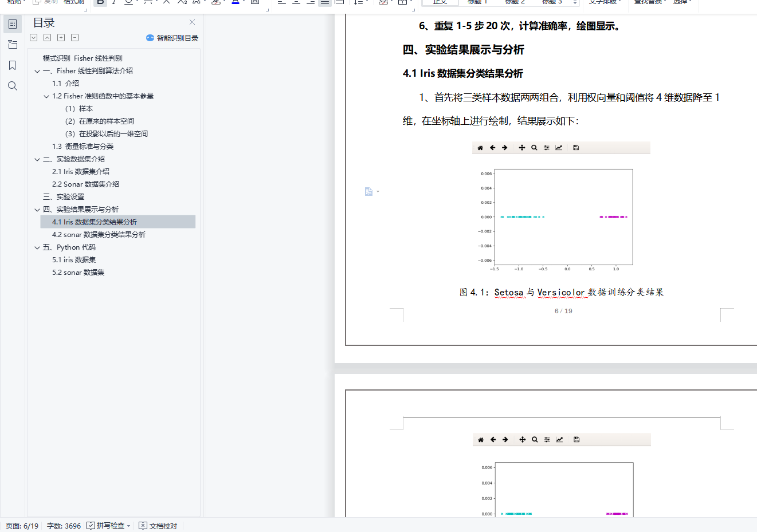Click the page indicator 页面: 6/19
The image size is (757, 532).
[22, 526]
